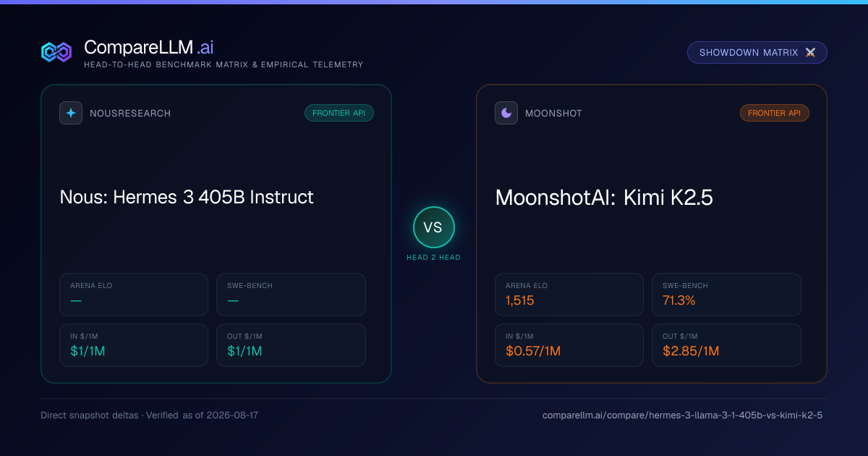Screen dimensions: 868x456
Task: Click Kimi's Arena ELO 1,515 stat tile
Action: click(x=569, y=295)
